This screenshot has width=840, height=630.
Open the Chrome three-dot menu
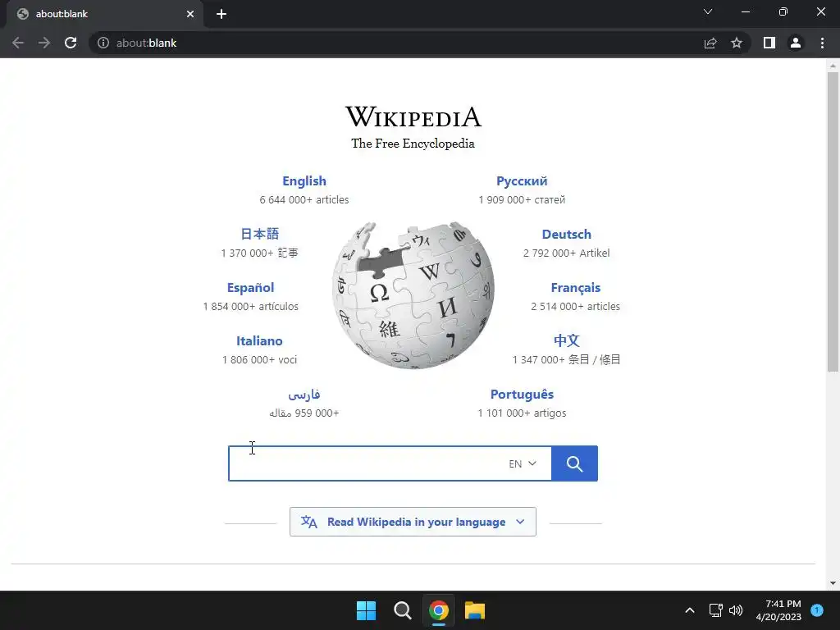pyautogui.click(x=822, y=43)
